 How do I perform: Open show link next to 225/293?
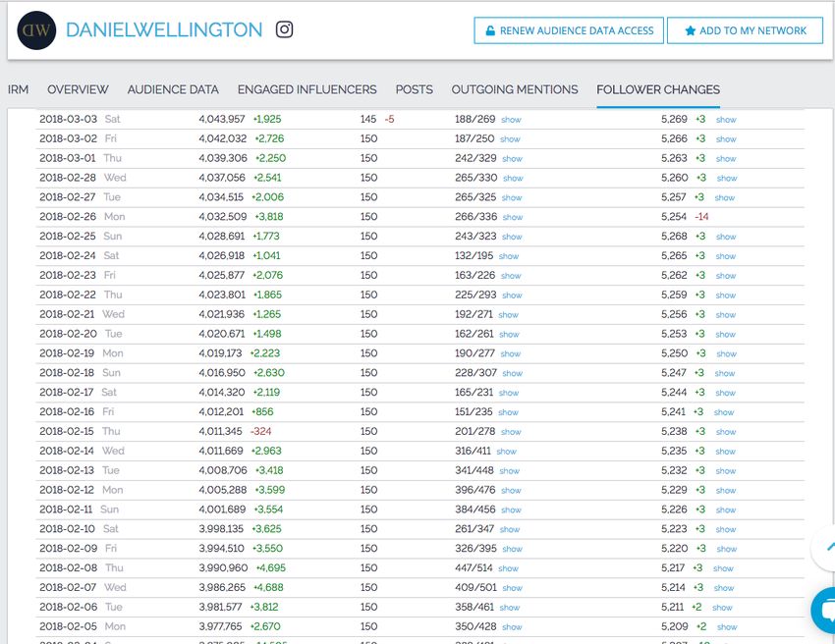512,295
